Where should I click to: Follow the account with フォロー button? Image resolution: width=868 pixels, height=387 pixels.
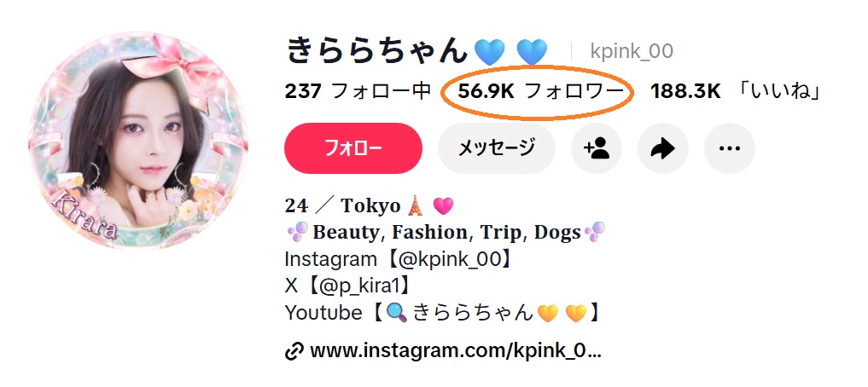(x=353, y=148)
